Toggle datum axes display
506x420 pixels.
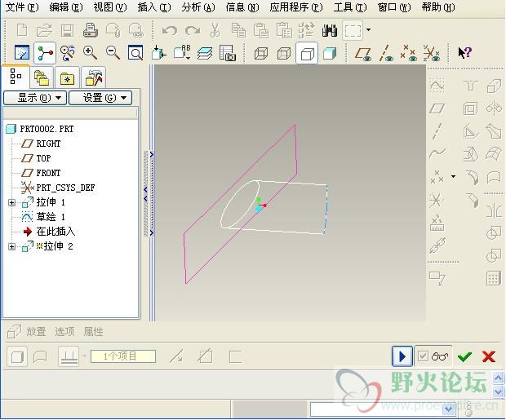click(x=386, y=53)
